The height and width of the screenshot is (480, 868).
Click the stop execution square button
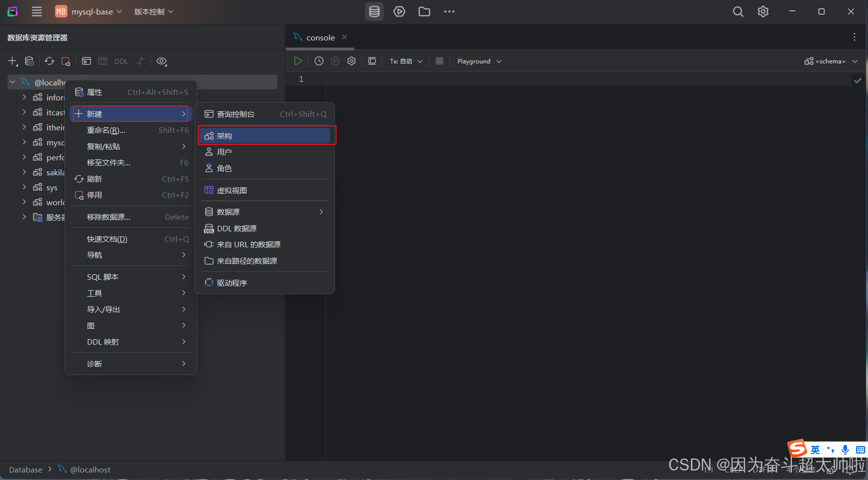439,61
